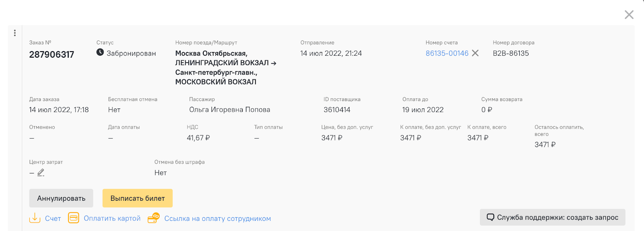This screenshot has width=644, height=231.
Task: Click supplier ID 3610414 value
Action: coord(337,110)
